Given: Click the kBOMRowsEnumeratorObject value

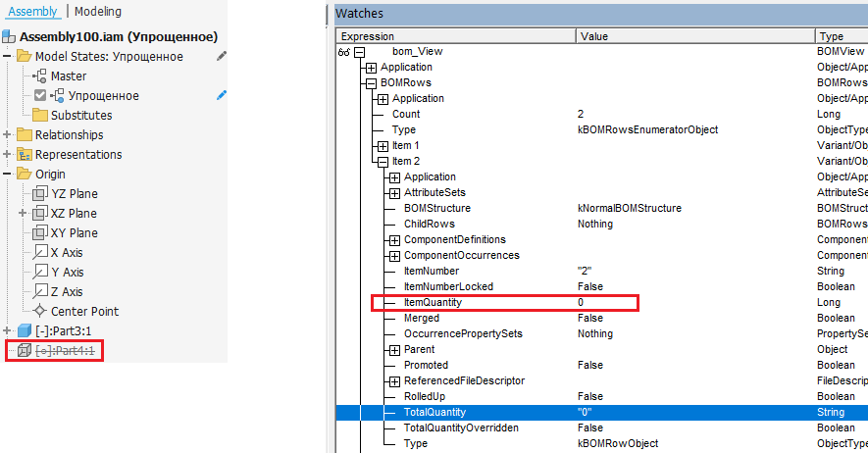Looking at the screenshot, I should 647,130.
